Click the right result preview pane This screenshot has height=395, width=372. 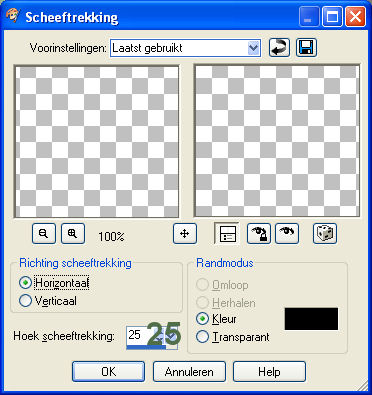pyautogui.click(x=277, y=141)
